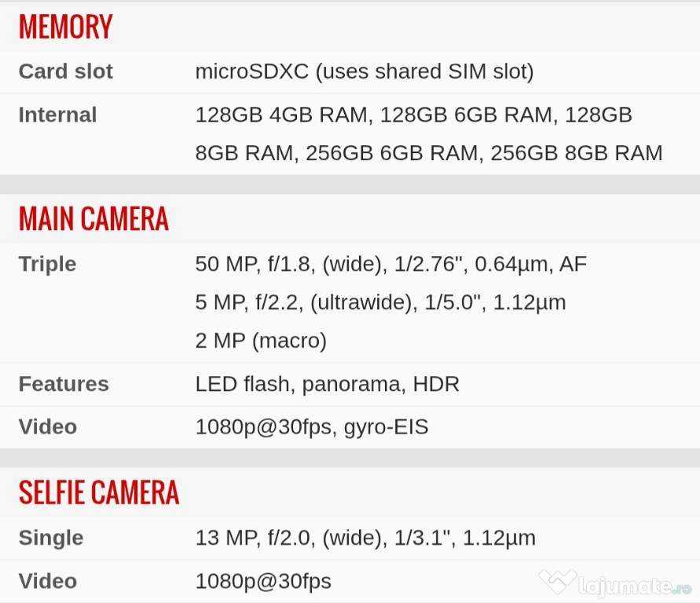700x603 pixels.
Task: Click the 50 MP wide camera line
Action: point(390,264)
